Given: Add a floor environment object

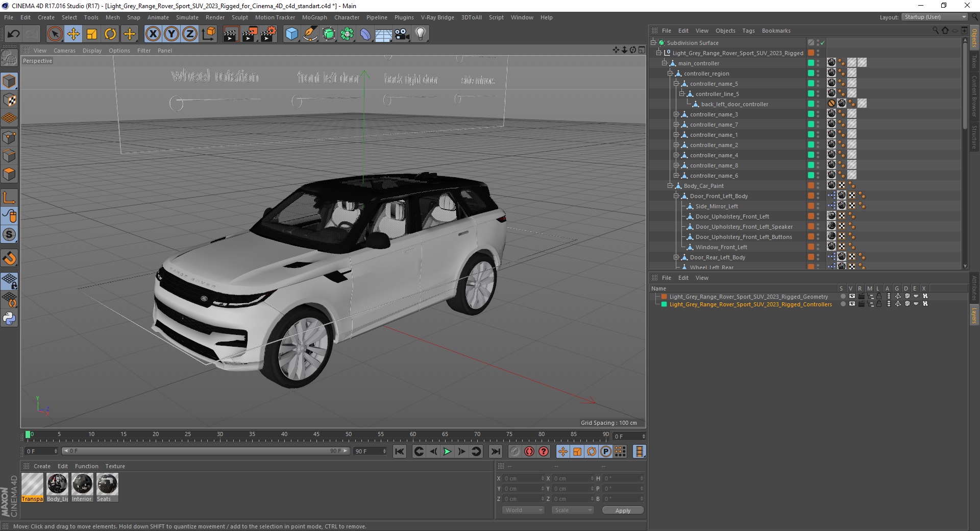Looking at the screenshot, I should click(x=383, y=34).
